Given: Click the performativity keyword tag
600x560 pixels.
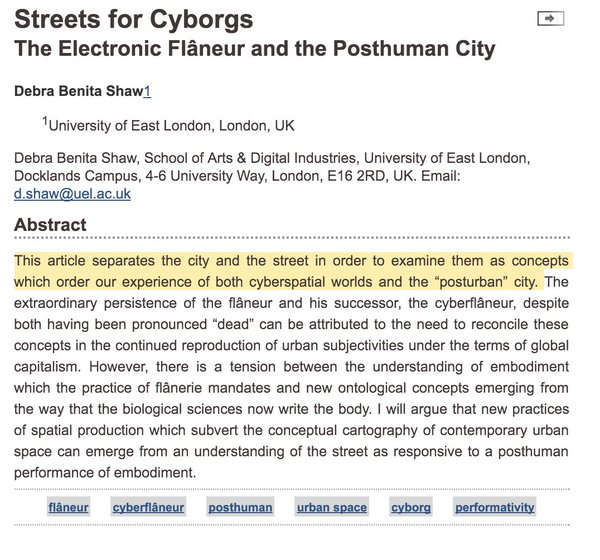Looking at the screenshot, I should pos(494,507).
